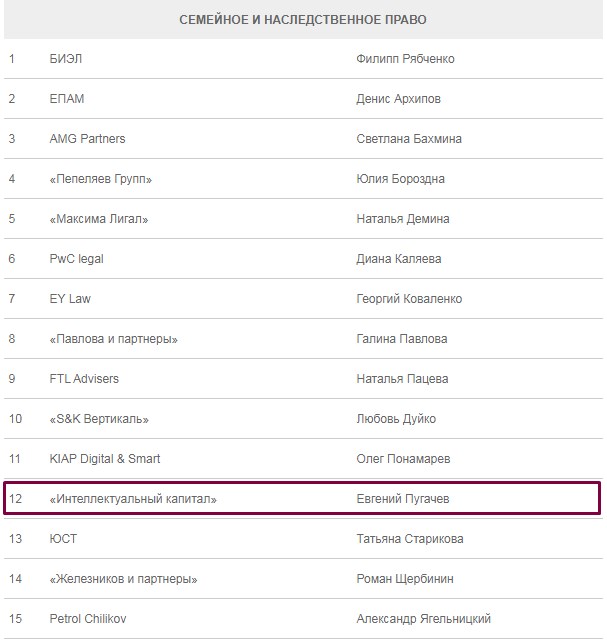Click the highlighted «Интеллектуальный капитал» row
The height and width of the screenshot is (644, 607).
(x=133, y=499)
